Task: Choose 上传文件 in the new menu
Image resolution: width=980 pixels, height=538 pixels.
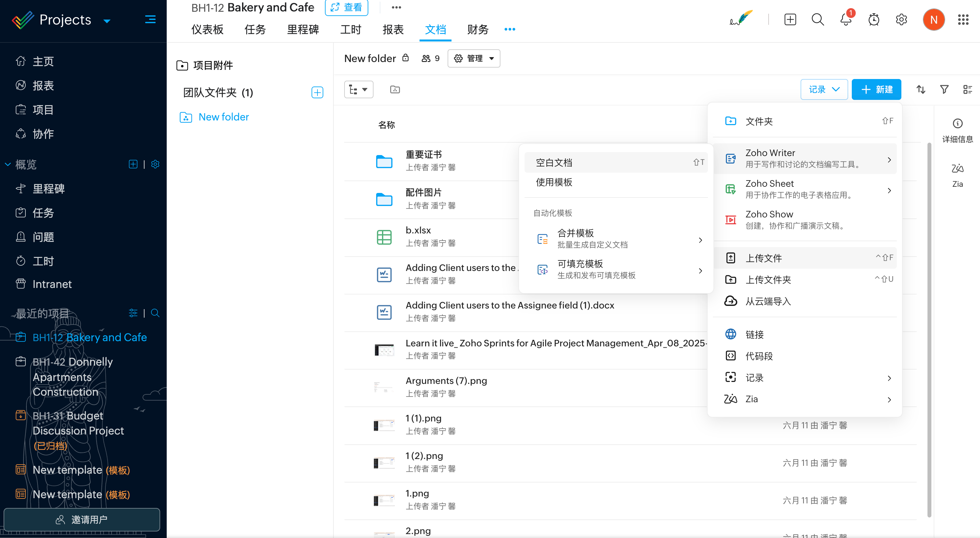Action: (x=763, y=258)
